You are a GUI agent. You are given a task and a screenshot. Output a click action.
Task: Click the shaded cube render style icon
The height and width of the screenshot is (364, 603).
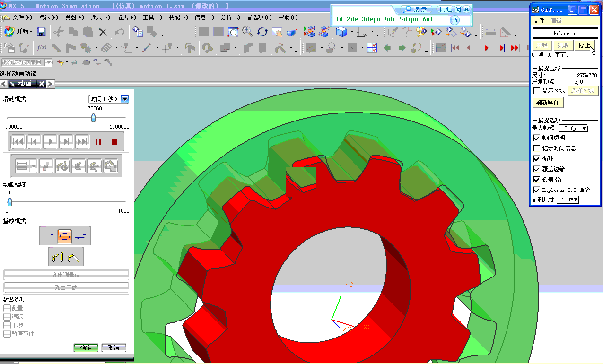(x=341, y=32)
